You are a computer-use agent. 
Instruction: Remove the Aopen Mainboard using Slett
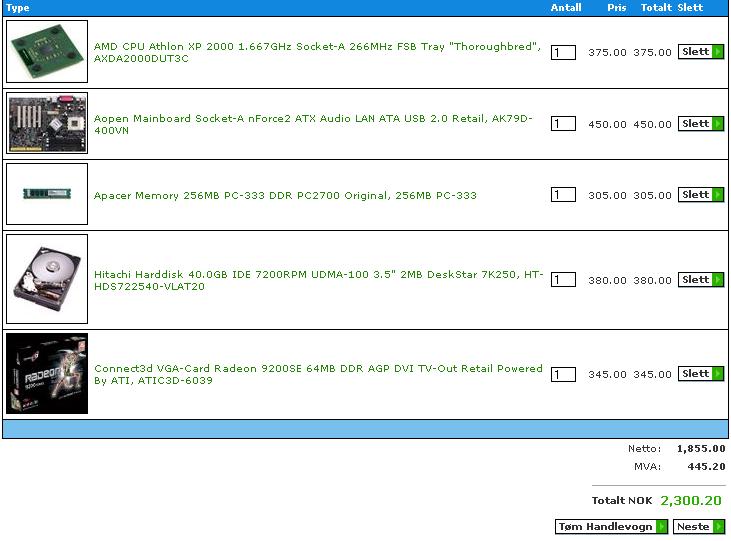701,124
